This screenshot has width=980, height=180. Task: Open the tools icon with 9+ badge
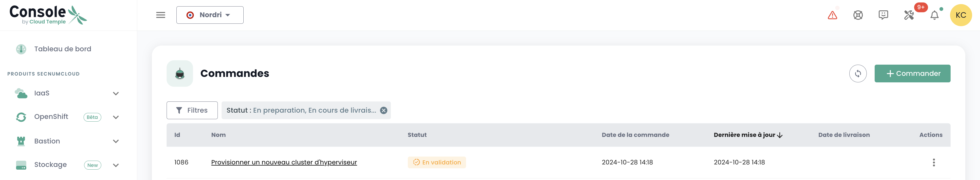tap(909, 15)
